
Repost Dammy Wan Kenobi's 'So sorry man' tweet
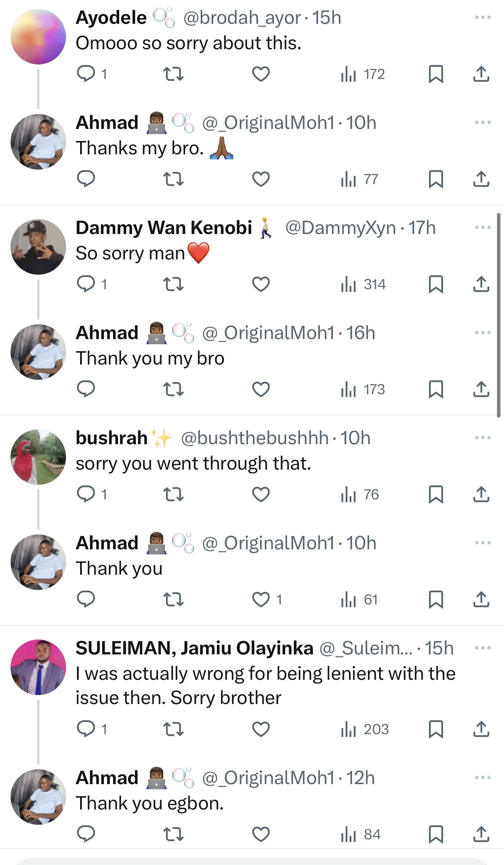coord(173,284)
